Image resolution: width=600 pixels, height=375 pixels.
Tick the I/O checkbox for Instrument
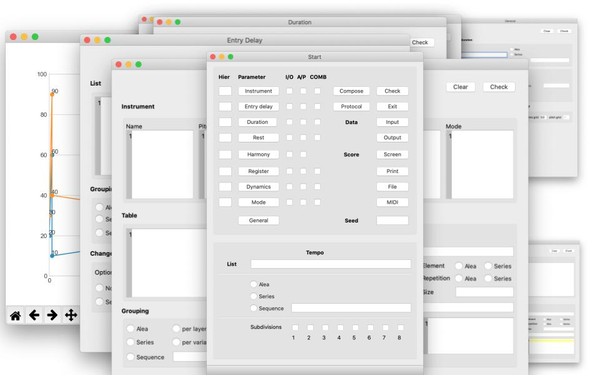click(x=290, y=91)
